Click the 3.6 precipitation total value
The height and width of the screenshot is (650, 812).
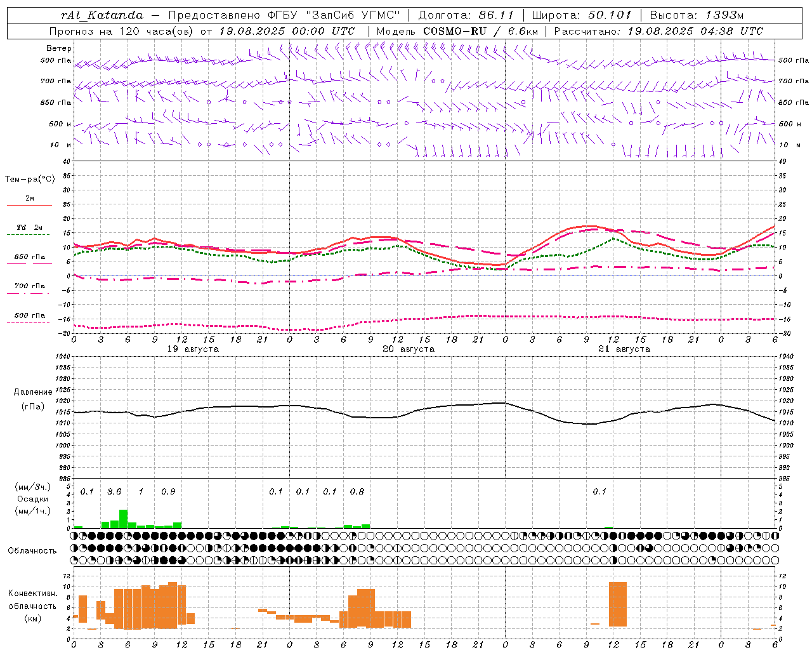pyautogui.click(x=114, y=491)
